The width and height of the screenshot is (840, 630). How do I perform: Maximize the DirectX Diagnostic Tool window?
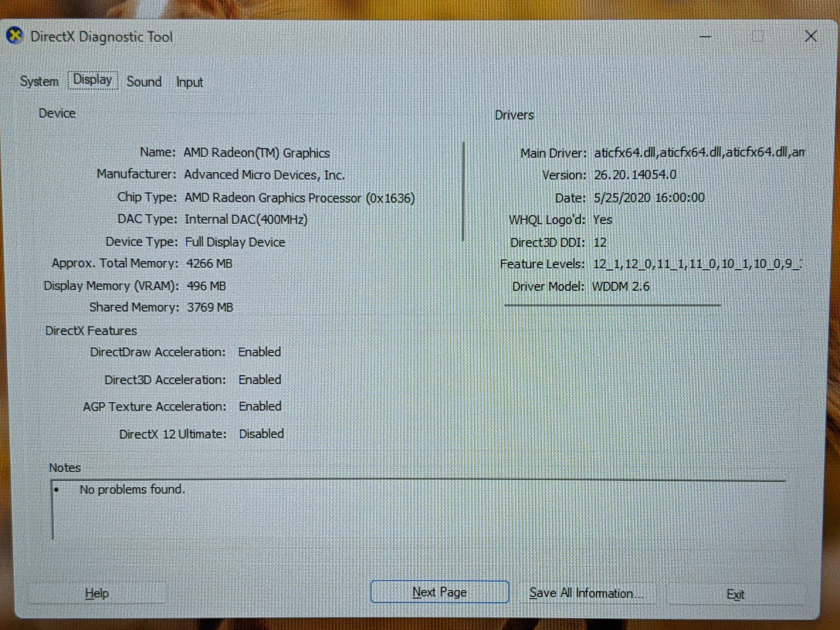click(758, 36)
